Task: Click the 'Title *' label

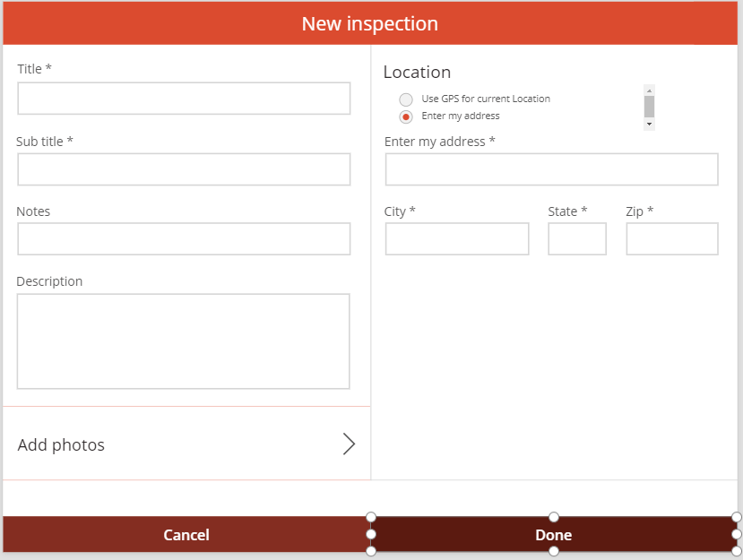Action: point(34,69)
